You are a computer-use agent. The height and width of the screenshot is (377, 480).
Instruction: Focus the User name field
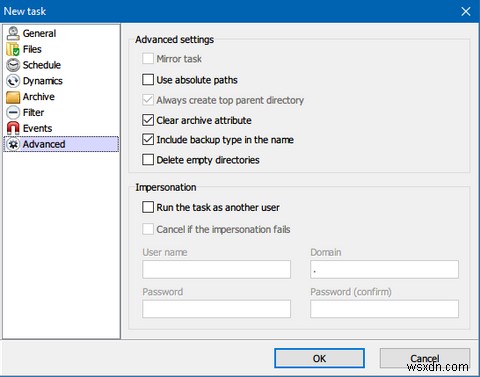(216, 269)
